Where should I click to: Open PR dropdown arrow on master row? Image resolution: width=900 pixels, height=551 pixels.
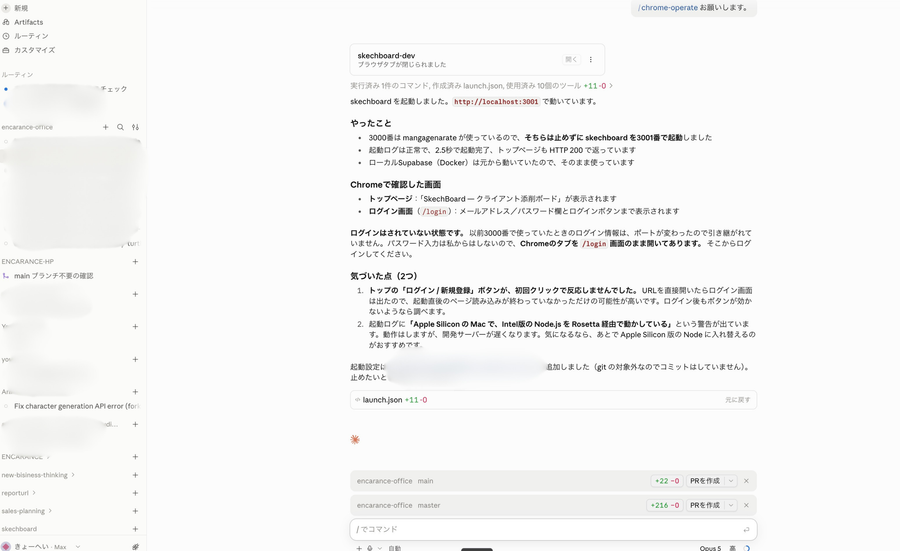point(731,505)
